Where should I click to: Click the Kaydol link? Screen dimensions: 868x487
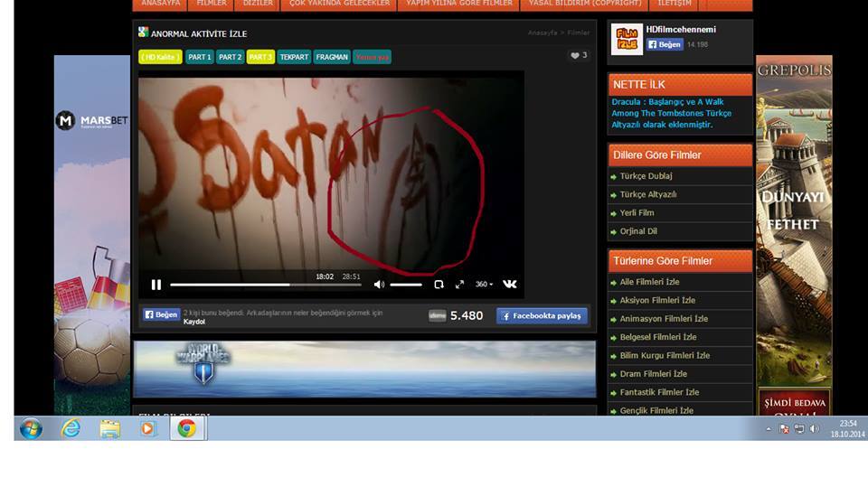pos(194,322)
